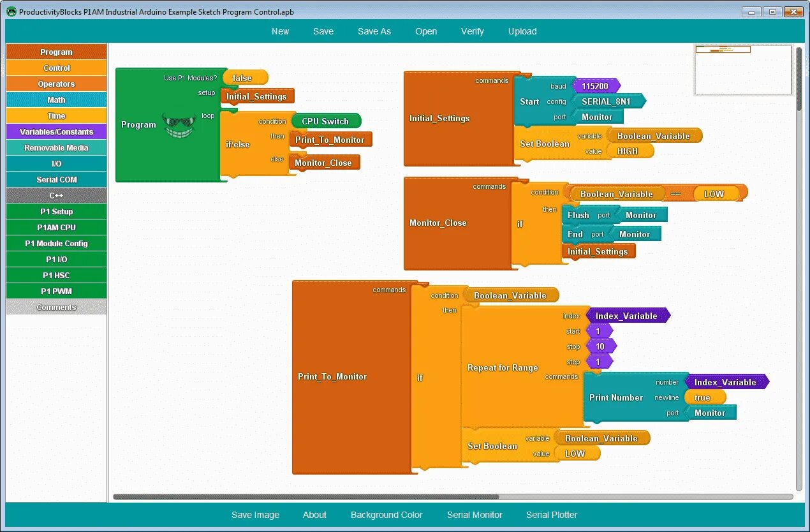Click Monitor port on the Flush block

tap(641, 215)
